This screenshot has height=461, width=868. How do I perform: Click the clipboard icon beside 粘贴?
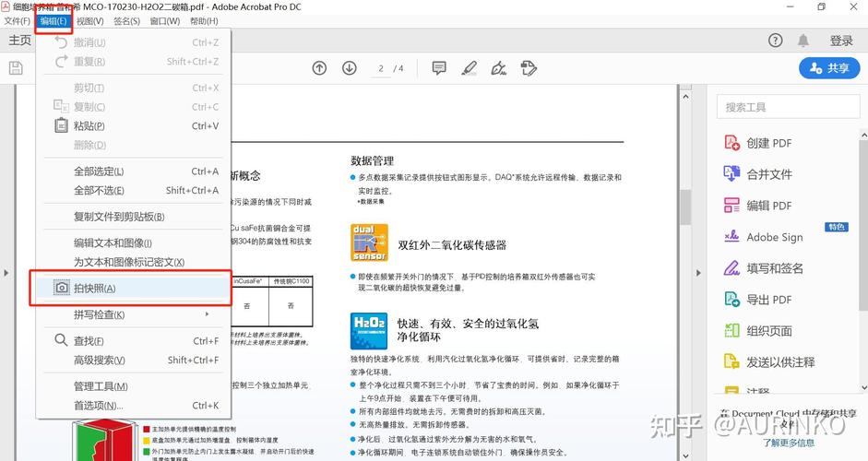[61, 125]
